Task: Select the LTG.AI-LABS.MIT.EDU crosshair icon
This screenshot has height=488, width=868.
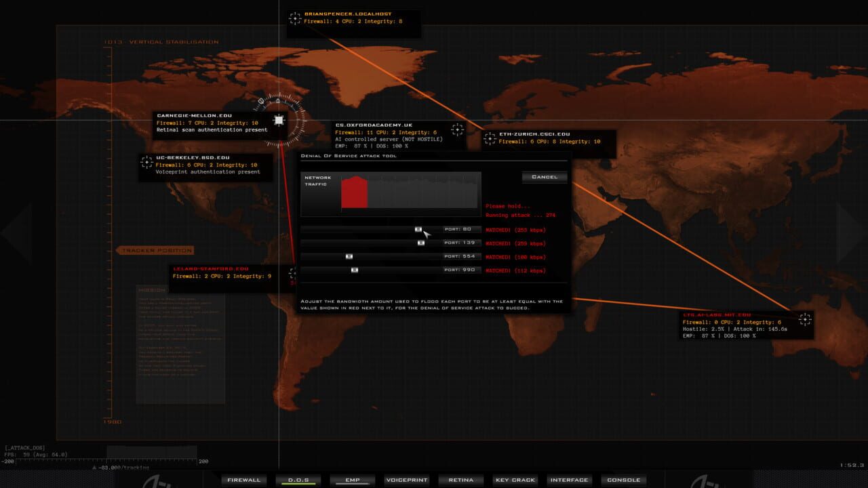Action: (x=805, y=319)
